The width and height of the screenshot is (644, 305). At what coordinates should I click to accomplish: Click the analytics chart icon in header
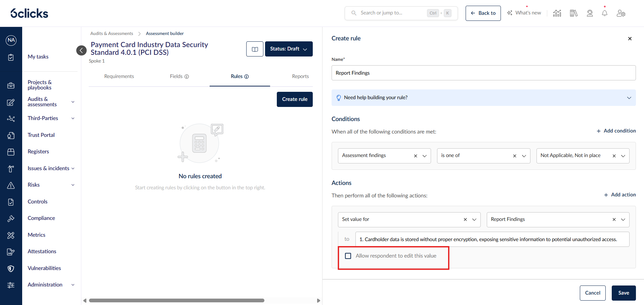coord(557,13)
